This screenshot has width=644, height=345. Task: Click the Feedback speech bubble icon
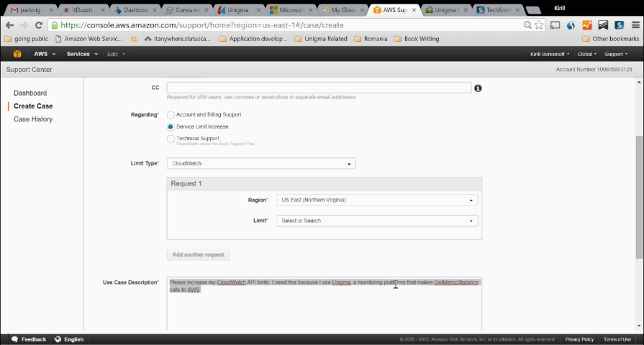point(15,339)
